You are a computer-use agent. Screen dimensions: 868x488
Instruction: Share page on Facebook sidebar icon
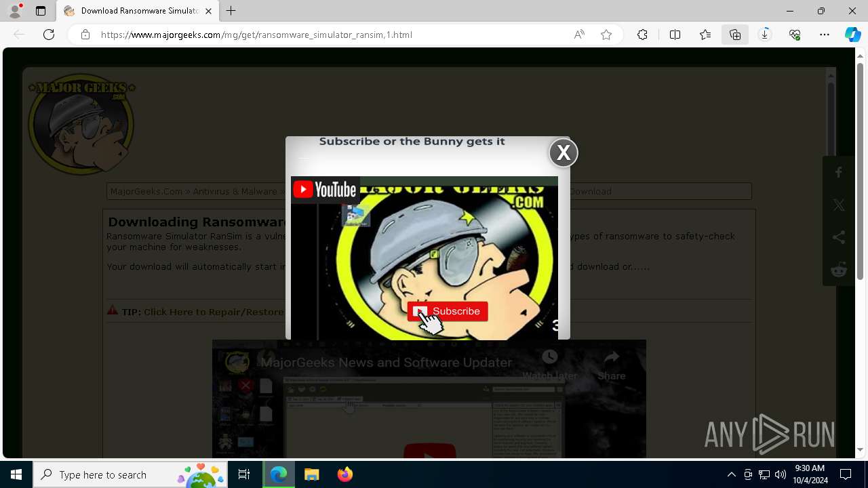pos(839,172)
